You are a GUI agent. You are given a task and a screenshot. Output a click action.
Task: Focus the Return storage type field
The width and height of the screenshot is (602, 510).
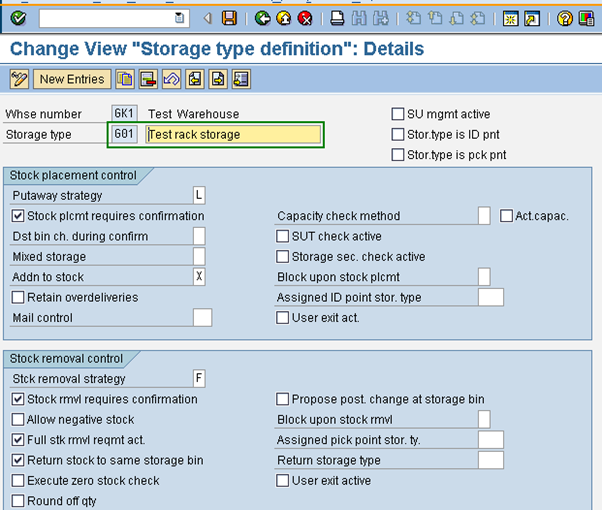coord(490,461)
